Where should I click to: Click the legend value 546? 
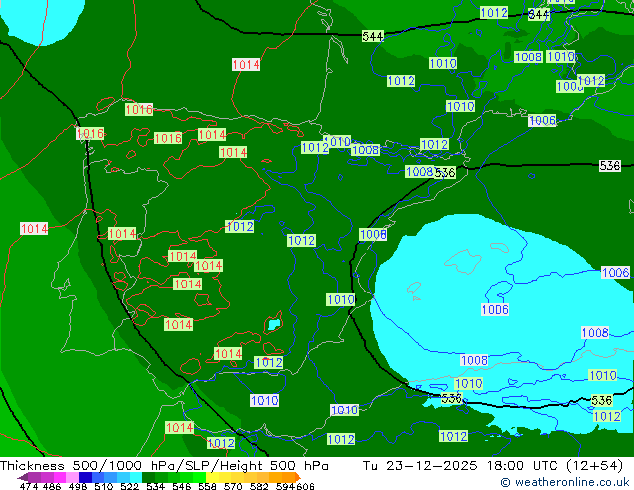pos(182,486)
